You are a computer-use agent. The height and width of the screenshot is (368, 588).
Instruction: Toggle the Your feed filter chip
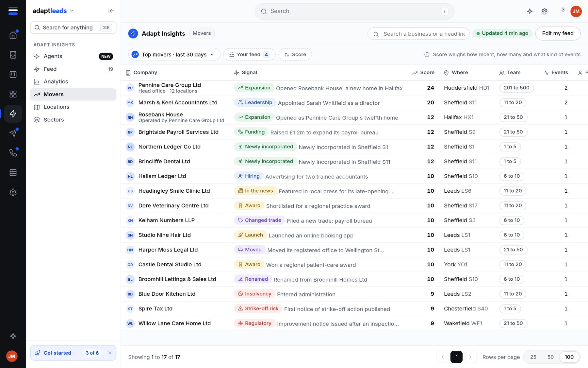tap(249, 54)
